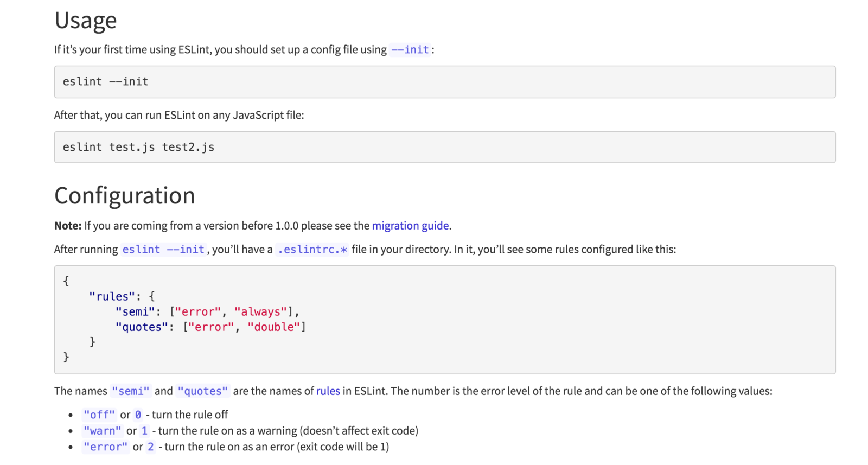Click the "rules" key in the JSON block
Screen dimensions: 868x465
pos(112,297)
